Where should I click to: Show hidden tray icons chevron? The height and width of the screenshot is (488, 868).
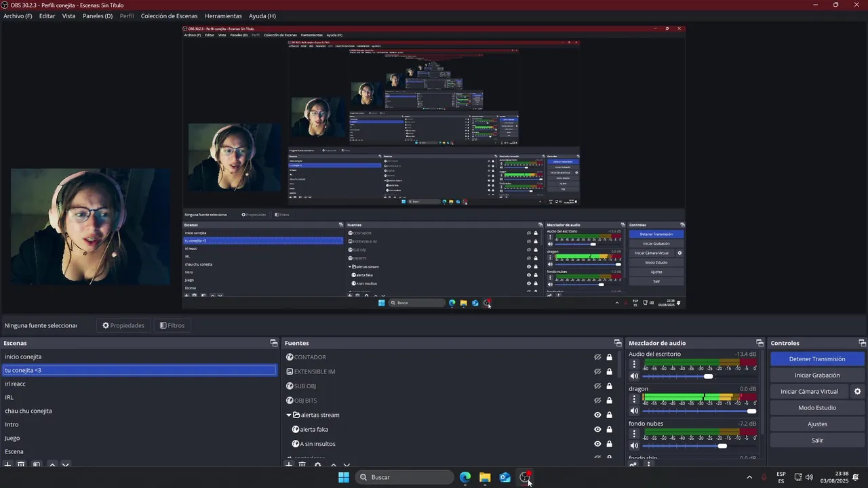[749, 477]
